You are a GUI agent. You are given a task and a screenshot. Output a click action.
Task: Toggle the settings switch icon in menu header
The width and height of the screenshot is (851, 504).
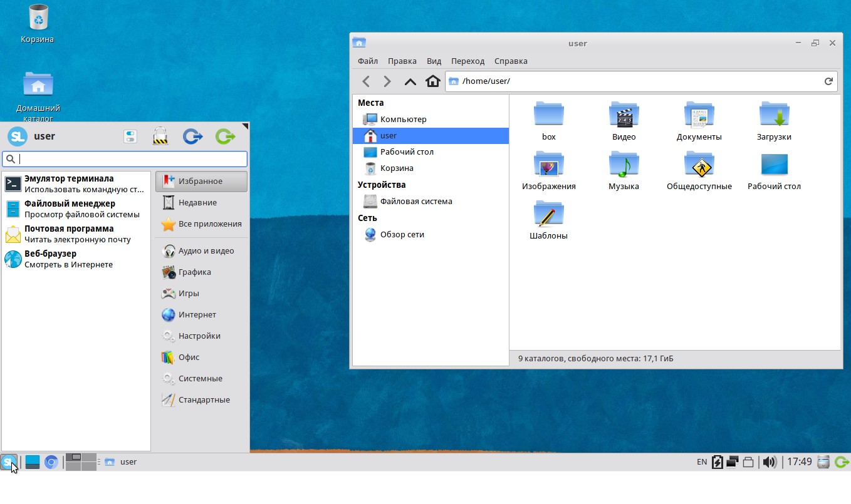pyautogui.click(x=130, y=136)
